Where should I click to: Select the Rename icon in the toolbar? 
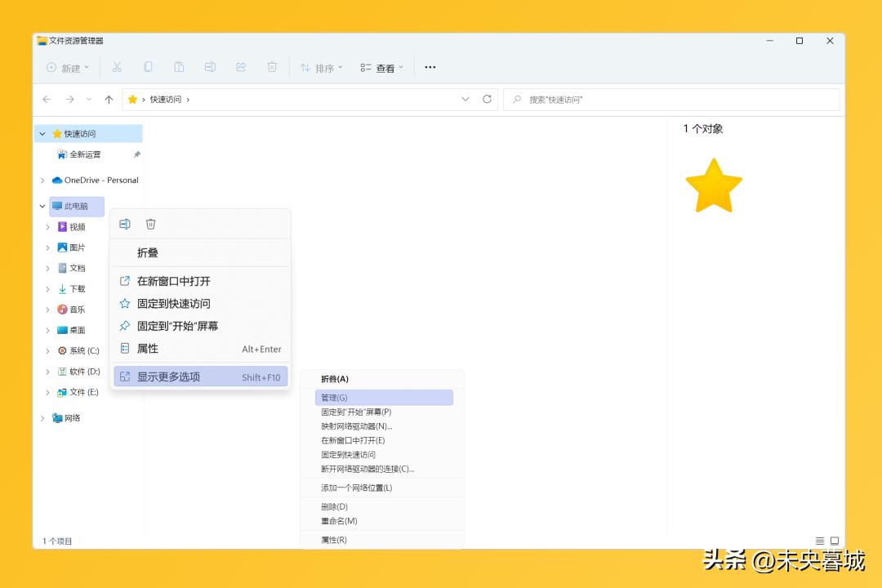[210, 66]
